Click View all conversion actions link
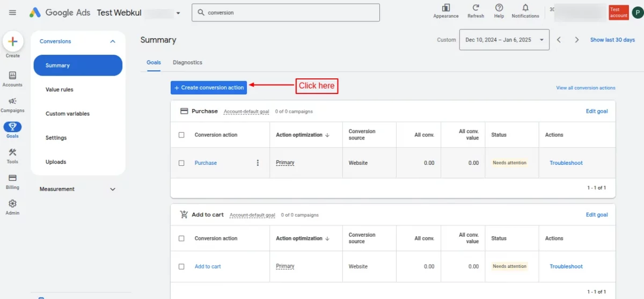The width and height of the screenshot is (644, 299). pos(586,87)
